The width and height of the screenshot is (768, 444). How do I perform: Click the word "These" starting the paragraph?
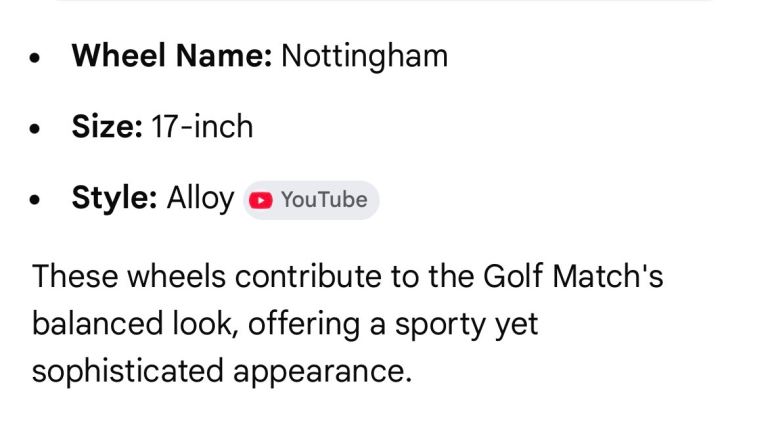pos(77,276)
